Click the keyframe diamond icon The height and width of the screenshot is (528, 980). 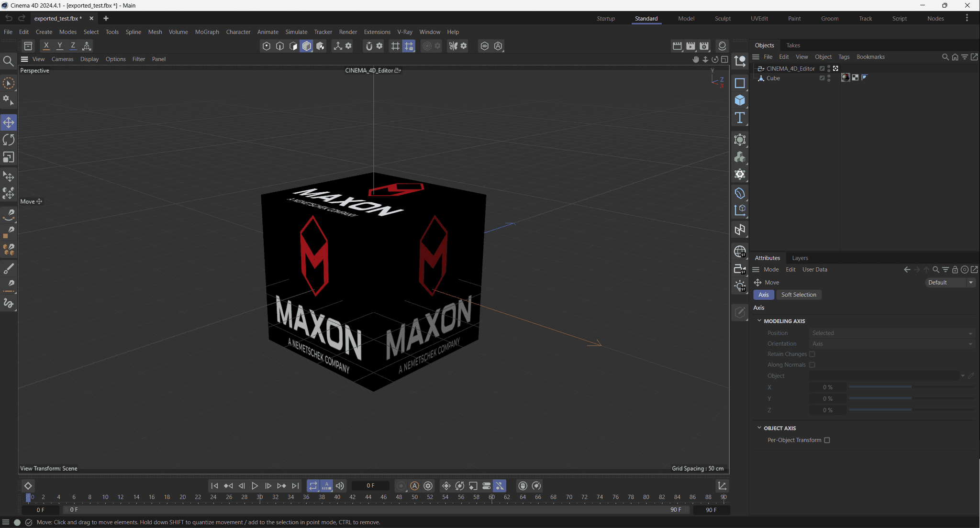[x=28, y=486]
